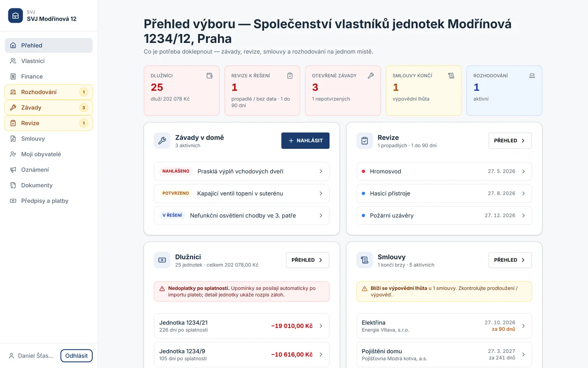This screenshot has height=368, width=588.
Task: Expand the Nefunkční osvětlení chodby ve 3. patře row
Action: click(x=241, y=216)
